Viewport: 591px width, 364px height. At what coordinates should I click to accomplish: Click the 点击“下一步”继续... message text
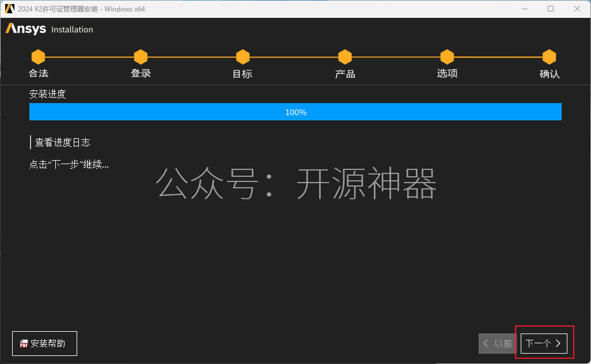pyautogui.click(x=69, y=164)
